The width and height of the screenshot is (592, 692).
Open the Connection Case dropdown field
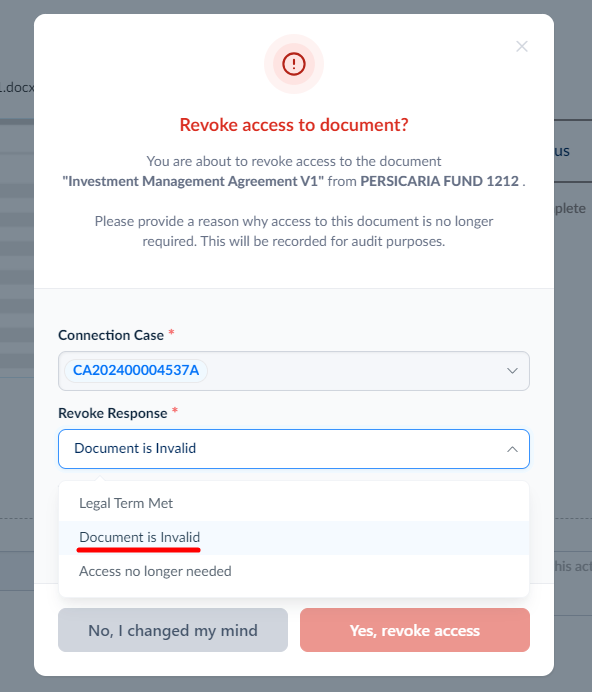tap(294, 371)
